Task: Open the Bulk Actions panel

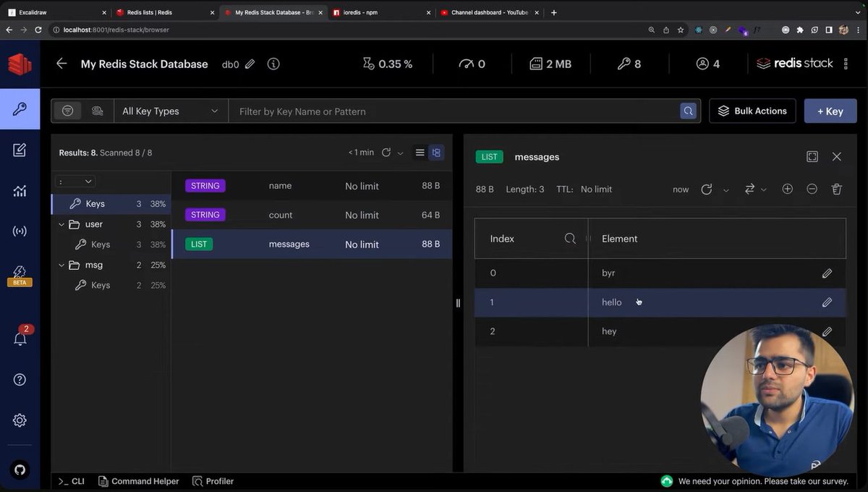Action: click(752, 111)
